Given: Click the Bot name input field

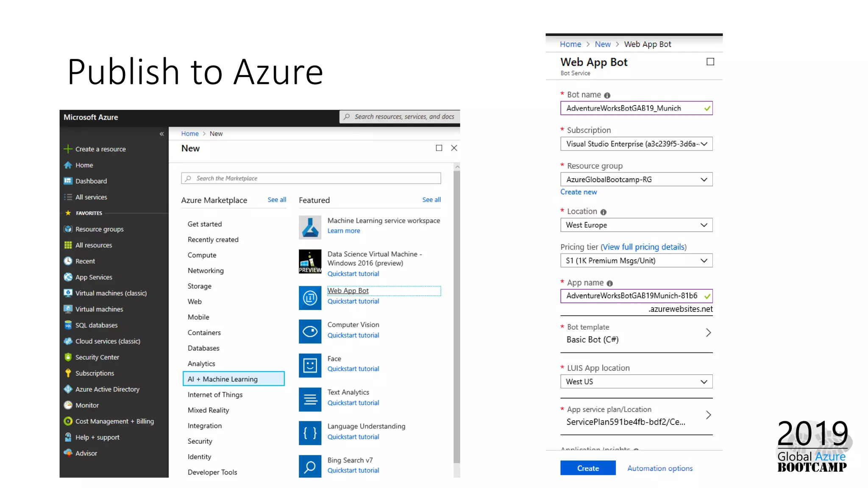Looking at the screenshot, I should (636, 108).
